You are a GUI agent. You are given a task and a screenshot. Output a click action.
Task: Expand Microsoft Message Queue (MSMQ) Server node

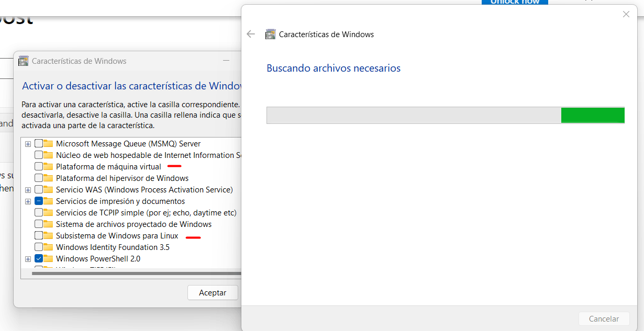[28, 144]
